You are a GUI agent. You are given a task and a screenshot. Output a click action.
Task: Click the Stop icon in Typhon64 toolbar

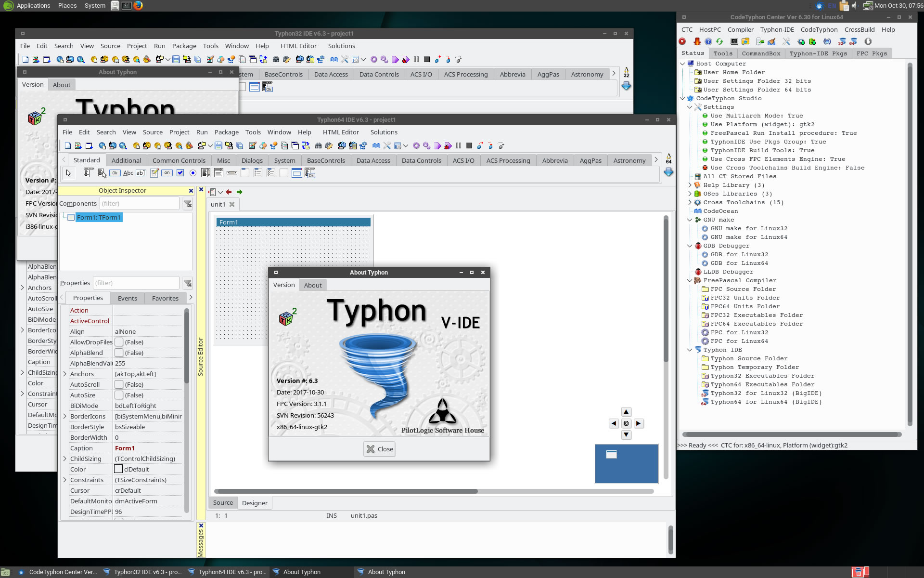(x=469, y=145)
